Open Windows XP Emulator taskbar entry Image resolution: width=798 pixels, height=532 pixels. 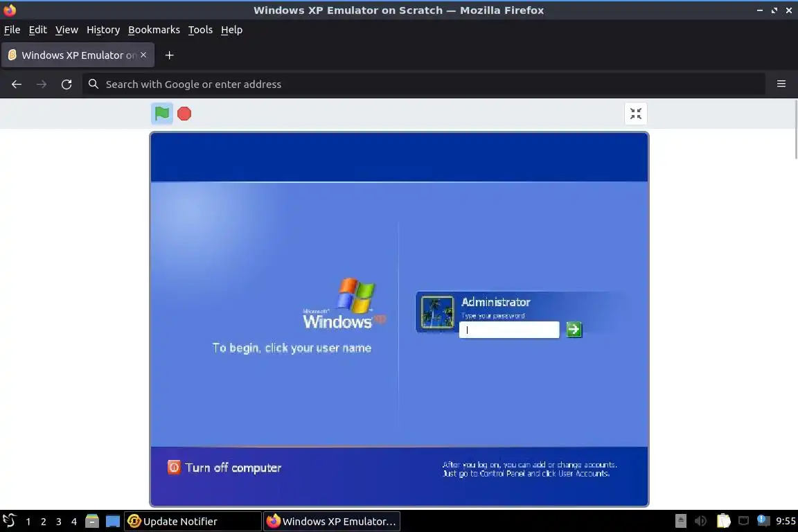point(331,522)
